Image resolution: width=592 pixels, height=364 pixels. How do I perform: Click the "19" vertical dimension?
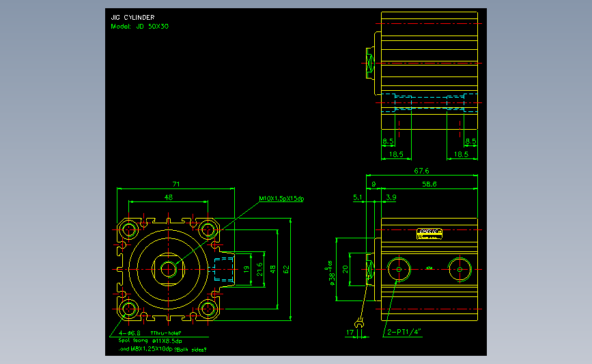tap(246, 270)
